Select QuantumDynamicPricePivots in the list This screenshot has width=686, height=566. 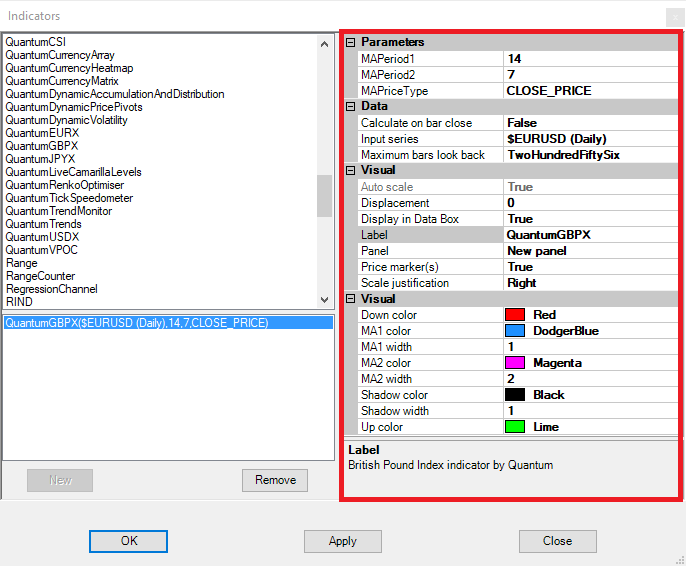74,107
